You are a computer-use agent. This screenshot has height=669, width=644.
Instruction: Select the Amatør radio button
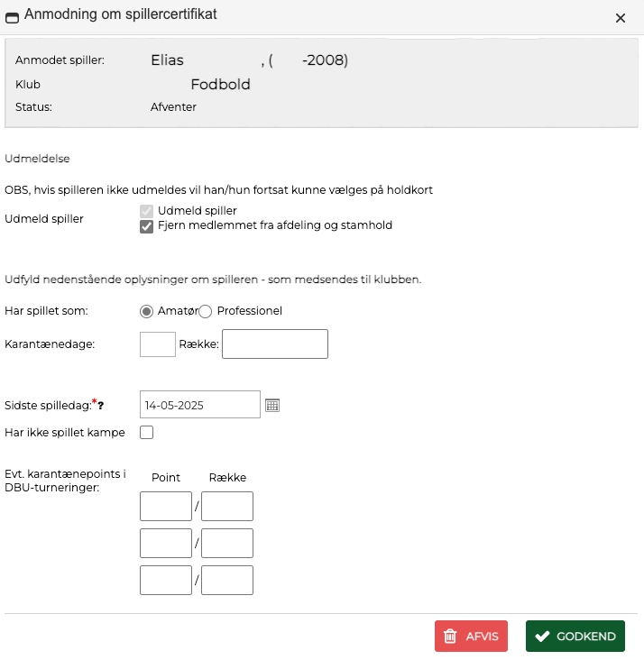tap(147, 311)
